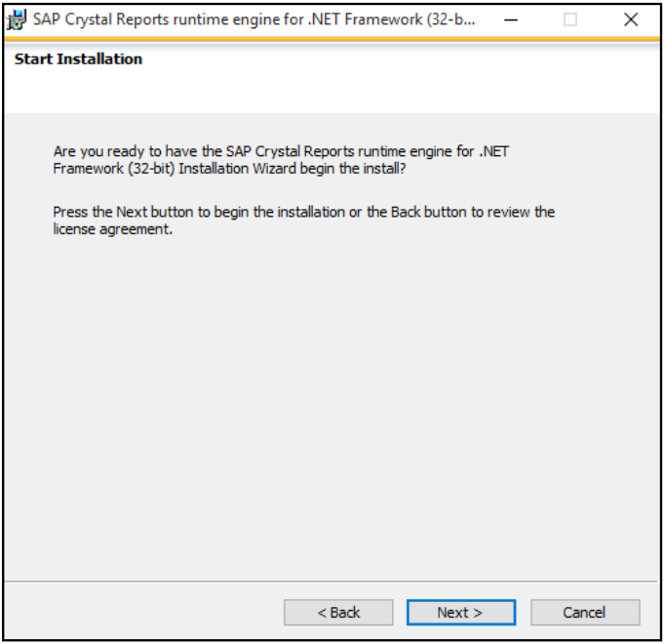Click the empty title bar area left of minimize
This screenshot has height=644, width=665.
click(488, 20)
